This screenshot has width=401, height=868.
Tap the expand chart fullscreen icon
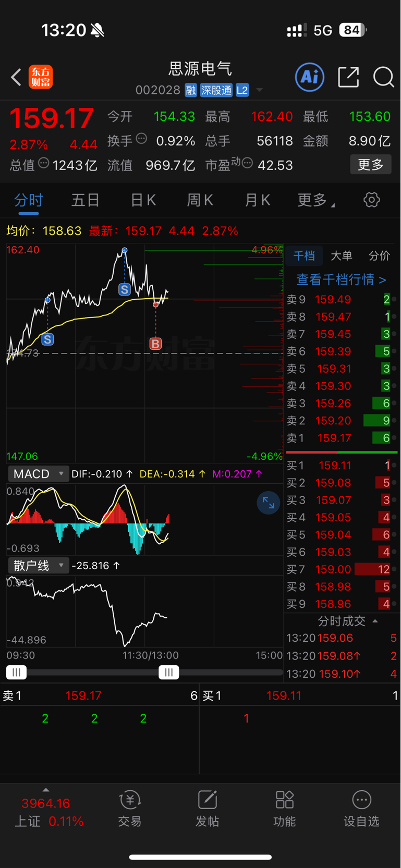click(x=269, y=503)
